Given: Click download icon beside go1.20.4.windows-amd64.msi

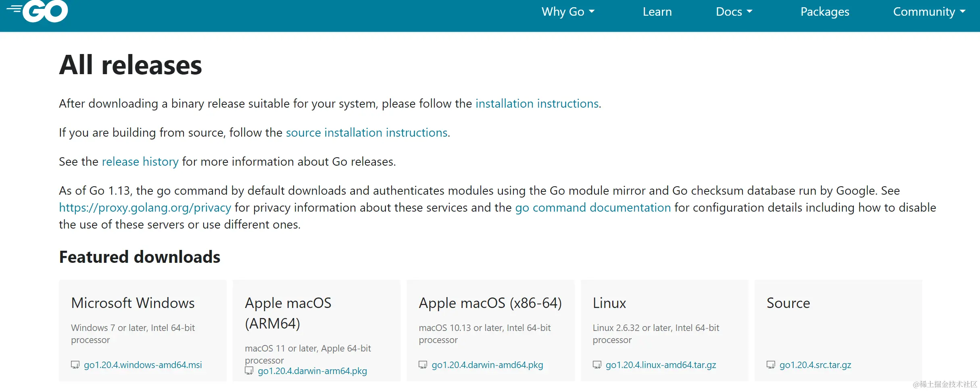Looking at the screenshot, I should pos(75,365).
